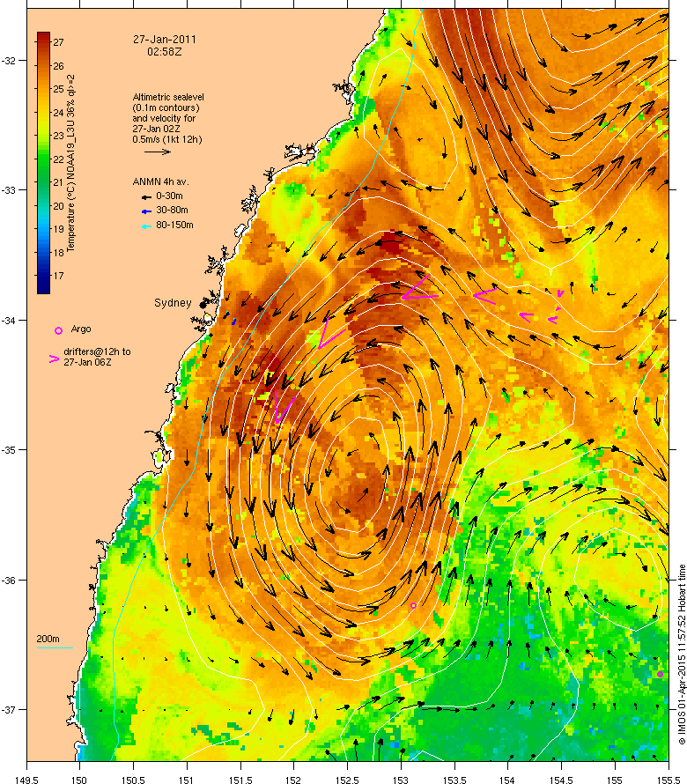Click the Argo float circle near 155.4E 36.7S
The image size is (687, 784).
(x=660, y=675)
